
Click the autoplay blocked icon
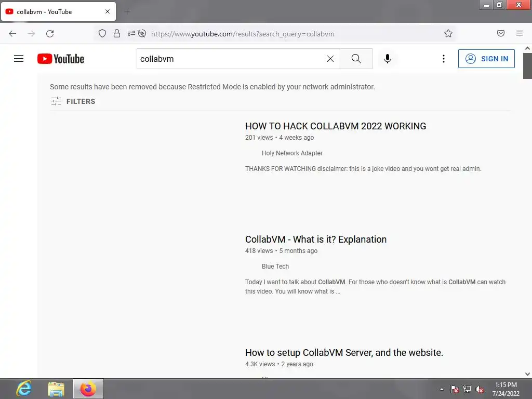point(142,33)
